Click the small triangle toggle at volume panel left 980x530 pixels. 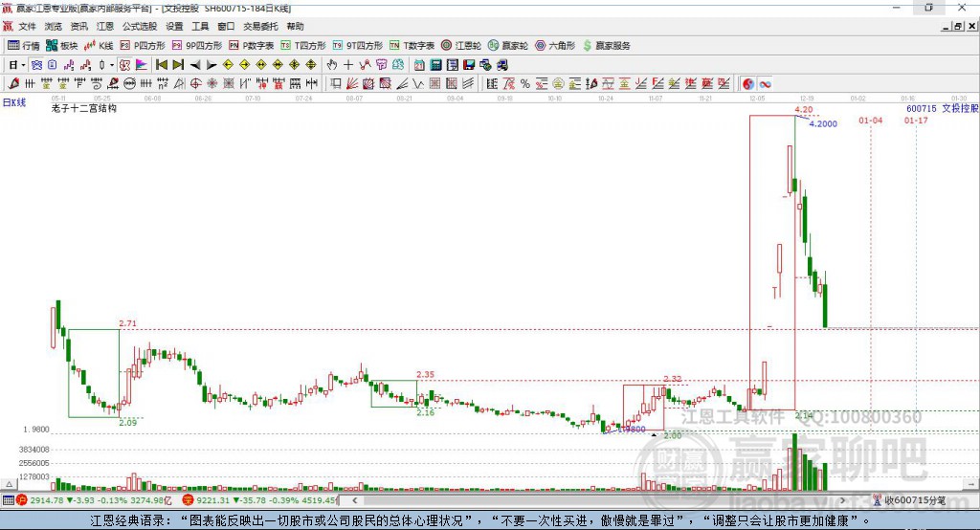point(9,484)
